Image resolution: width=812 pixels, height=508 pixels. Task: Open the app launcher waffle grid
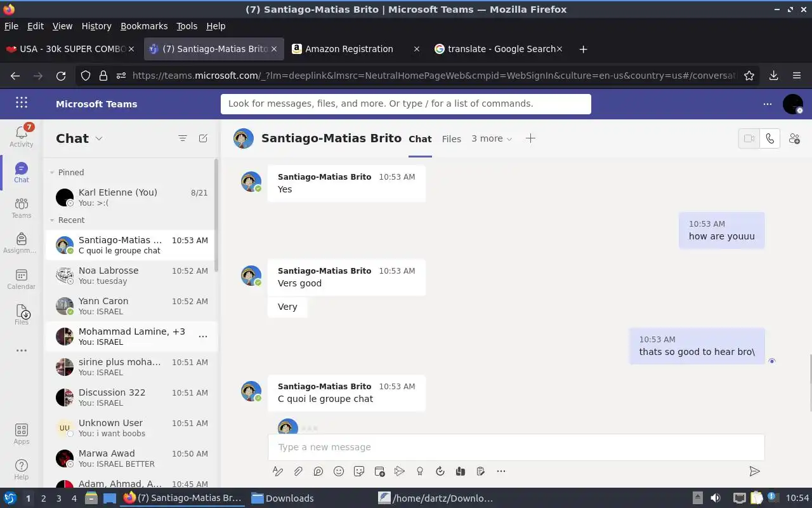click(22, 104)
